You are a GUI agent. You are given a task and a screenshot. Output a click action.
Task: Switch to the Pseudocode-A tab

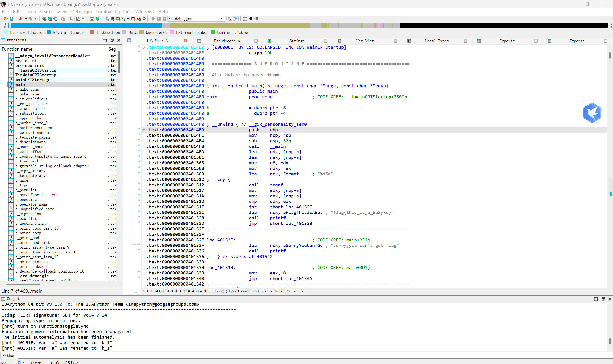pyautogui.click(x=227, y=41)
